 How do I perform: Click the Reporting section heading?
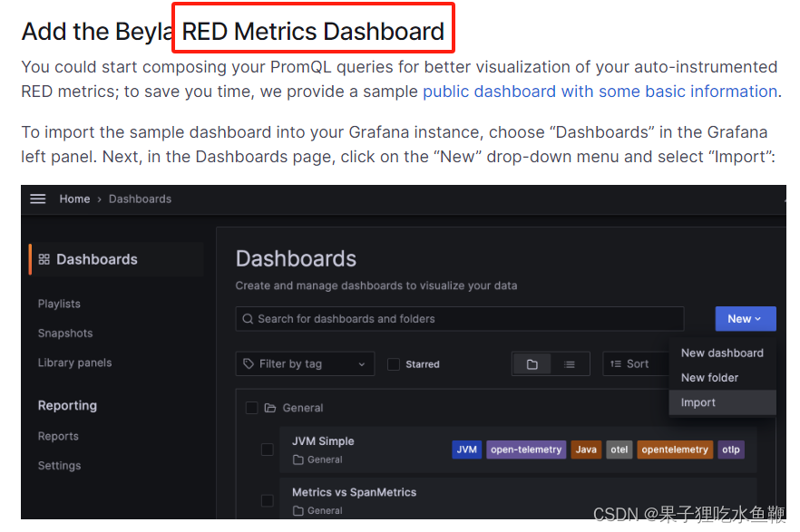pyautogui.click(x=67, y=406)
